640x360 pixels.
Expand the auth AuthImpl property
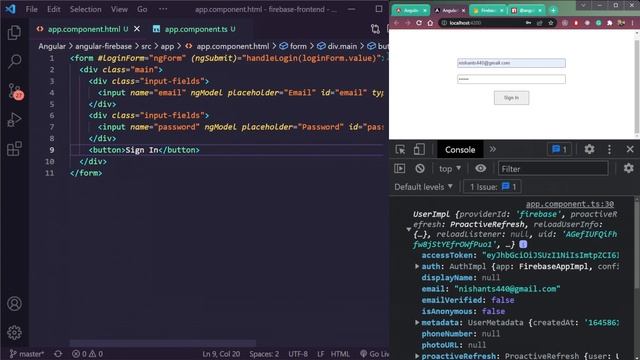click(x=417, y=267)
